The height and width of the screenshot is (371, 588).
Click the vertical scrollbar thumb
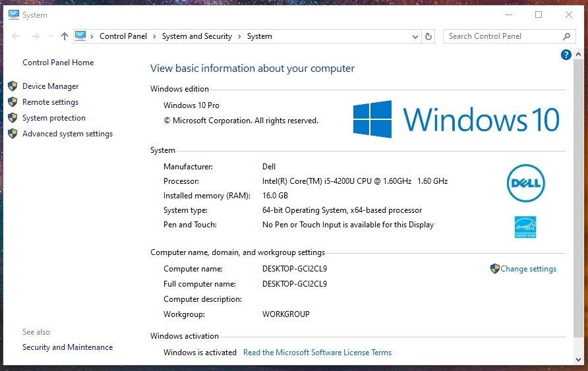pos(578,198)
